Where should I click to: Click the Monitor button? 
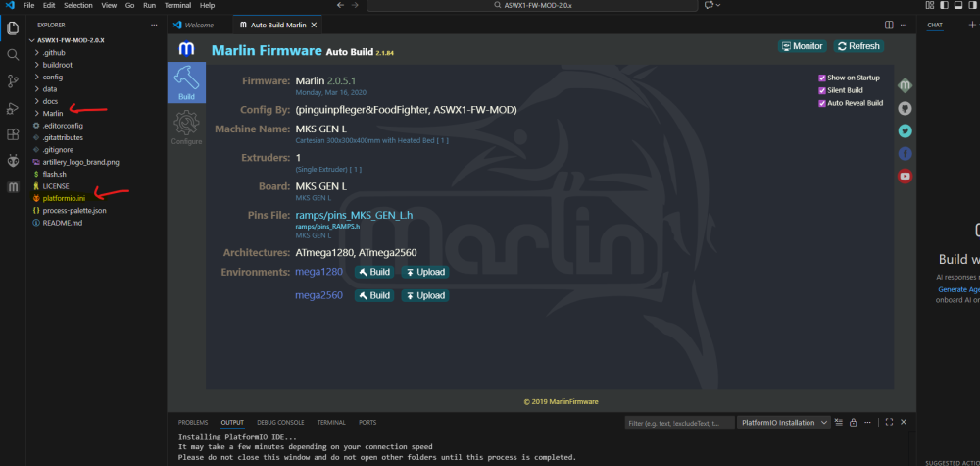tap(803, 46)
